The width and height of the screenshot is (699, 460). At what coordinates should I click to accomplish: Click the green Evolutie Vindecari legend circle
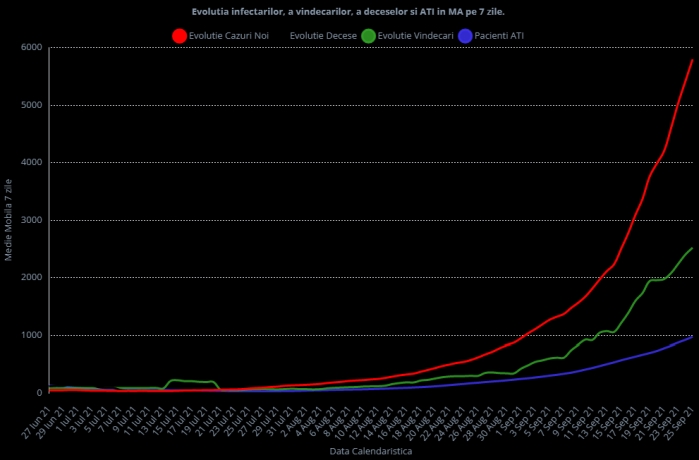[x=368, y=35]
